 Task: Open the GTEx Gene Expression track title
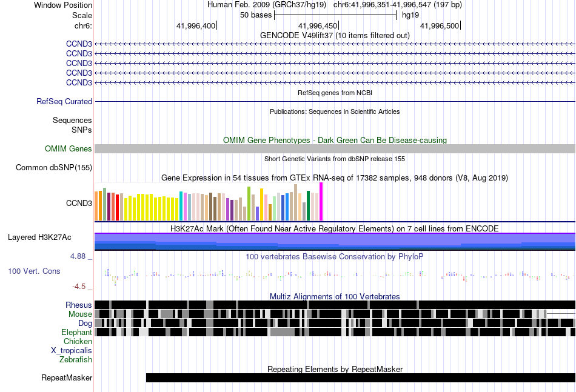point(335,178)
